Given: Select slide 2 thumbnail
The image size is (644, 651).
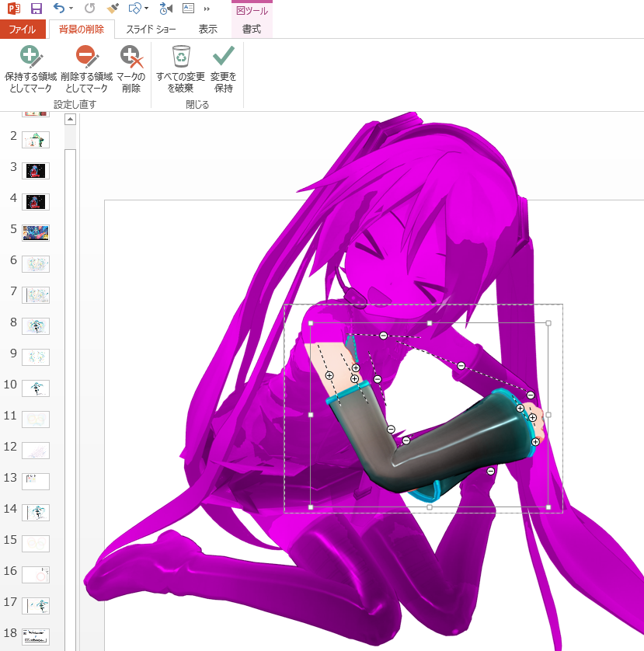Looking at the screenshot, I should tap(36, 140).
